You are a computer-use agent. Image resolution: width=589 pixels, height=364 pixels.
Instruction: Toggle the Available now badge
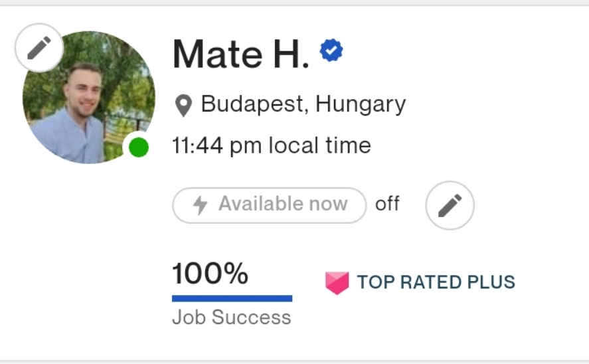pos(269,205)
